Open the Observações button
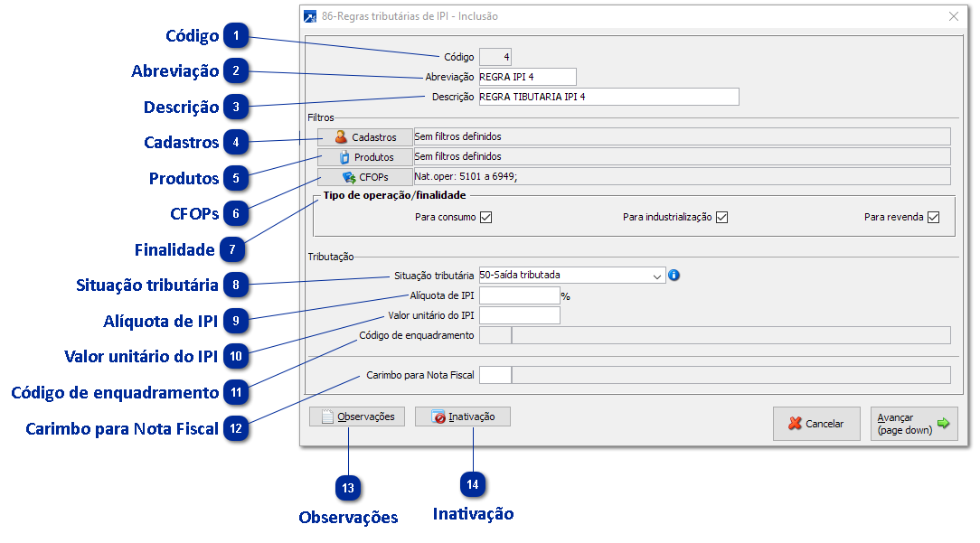 [x=357, y=417]
